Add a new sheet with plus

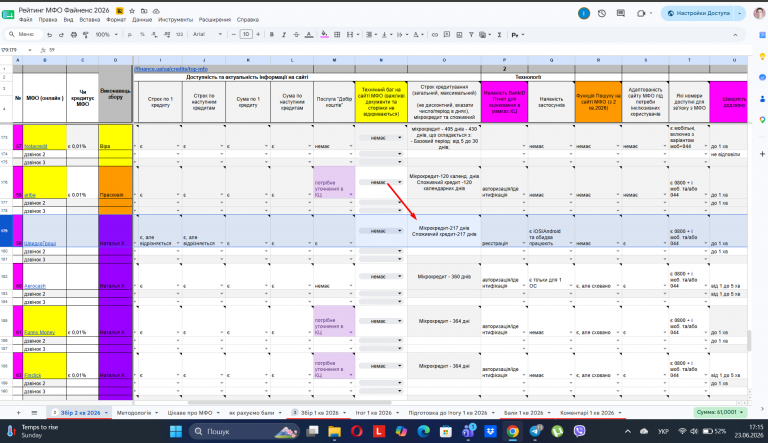19,413
